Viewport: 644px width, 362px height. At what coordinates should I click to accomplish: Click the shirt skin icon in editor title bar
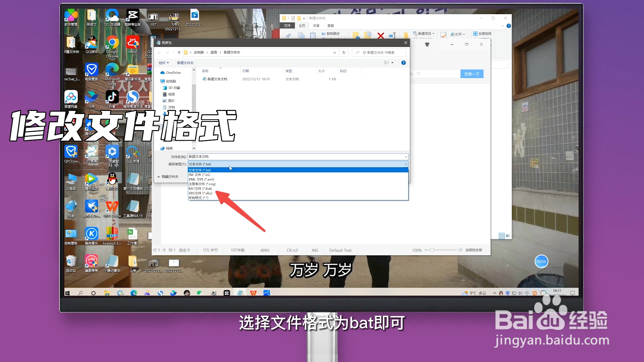click(x=427, y=44)
